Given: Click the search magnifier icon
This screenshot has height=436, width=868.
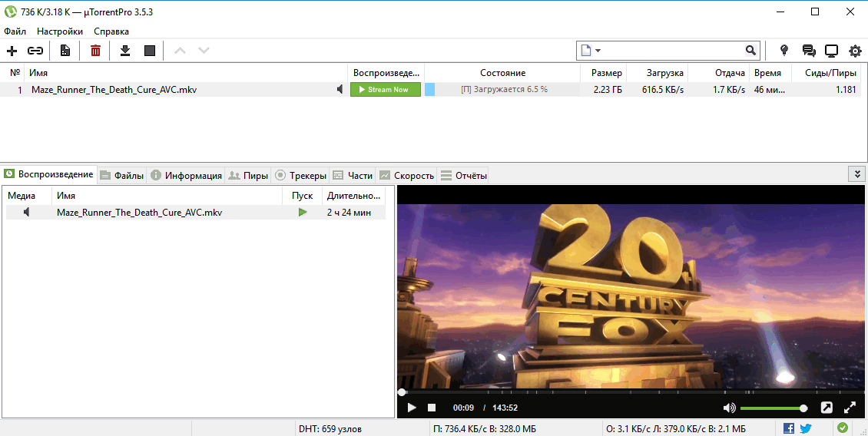Looking at the screenshot, I should (x=750, y=51).
